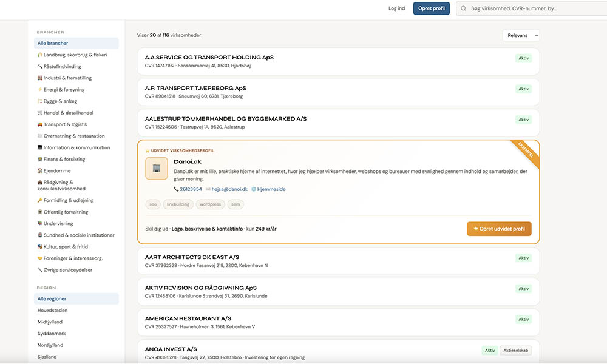Click the phone icon beside 26123854
Image resolution: width=607 pixels, height=364 pixels.
tap(176, 189)
